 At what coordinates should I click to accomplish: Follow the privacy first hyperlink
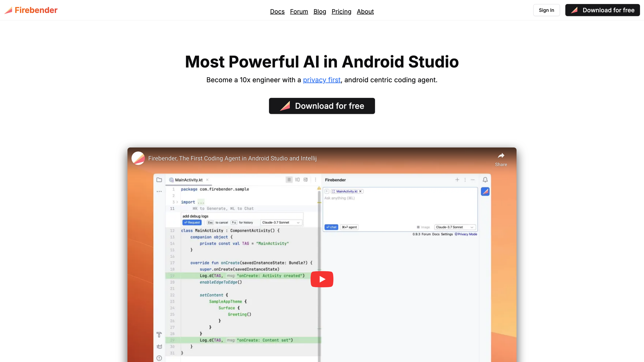(322, 80)
